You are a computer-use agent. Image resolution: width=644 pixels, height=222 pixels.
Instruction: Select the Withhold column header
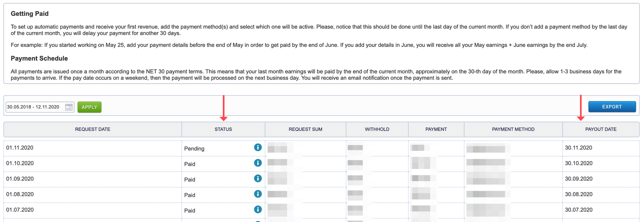point(377,129)
